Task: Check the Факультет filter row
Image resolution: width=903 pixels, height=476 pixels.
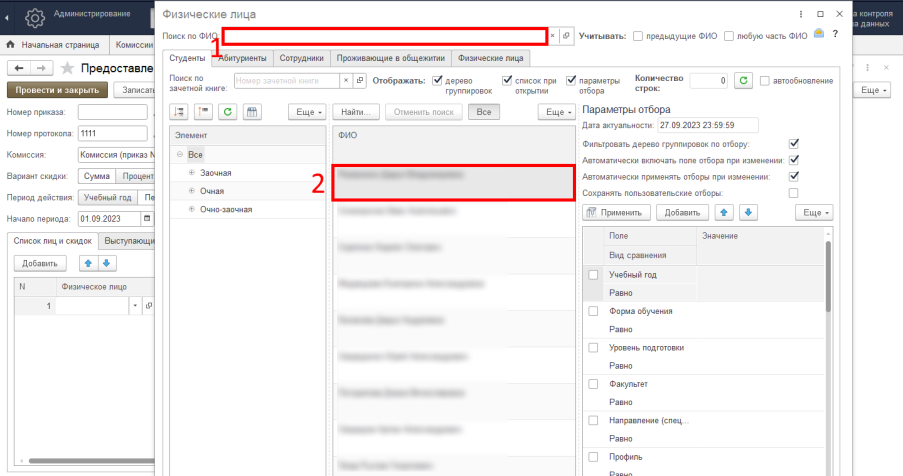Action: point(593,384)
